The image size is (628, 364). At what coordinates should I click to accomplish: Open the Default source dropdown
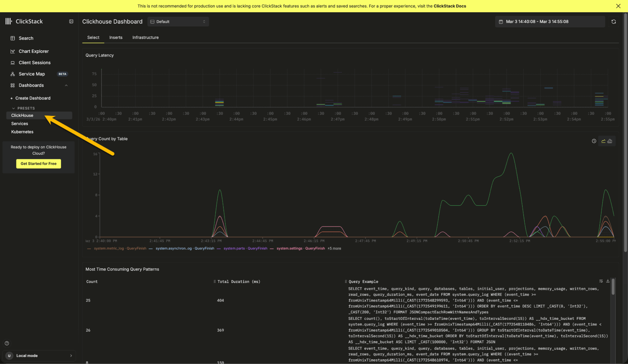click(178, 22)
